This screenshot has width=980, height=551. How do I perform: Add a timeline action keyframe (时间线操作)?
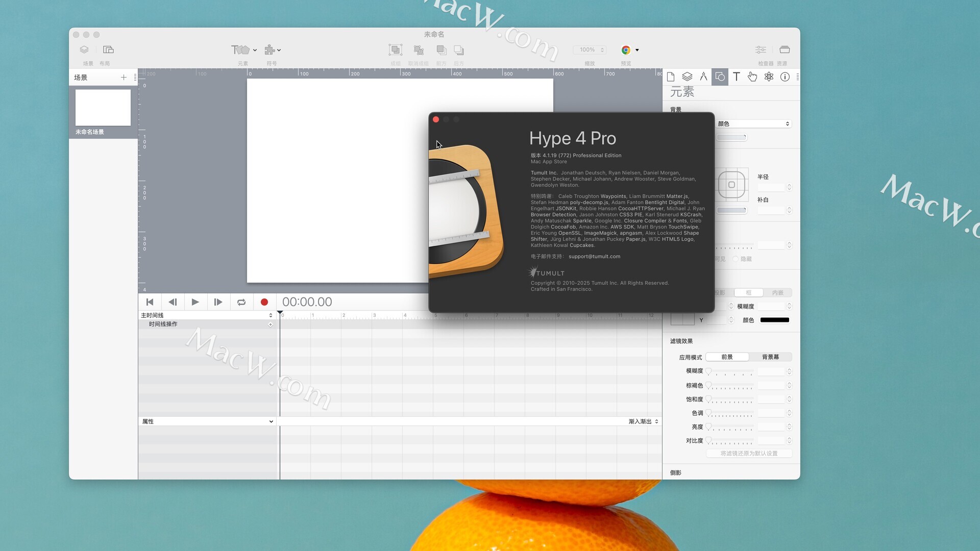click(271, 324)
